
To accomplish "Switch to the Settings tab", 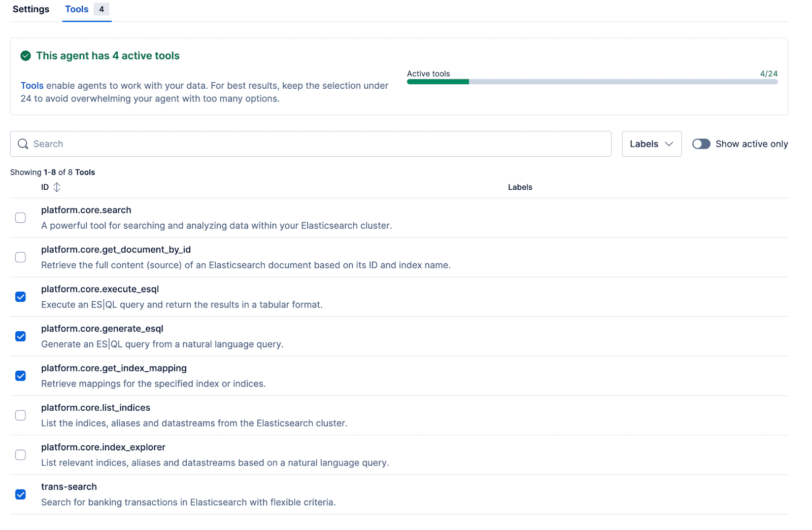I will coord(30,9).
